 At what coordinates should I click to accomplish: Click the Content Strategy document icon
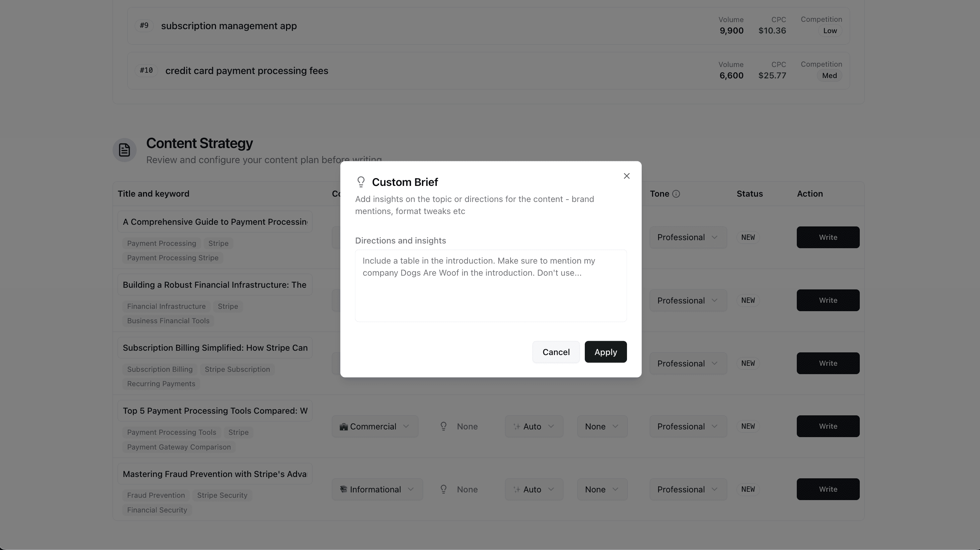coord(124,150)
